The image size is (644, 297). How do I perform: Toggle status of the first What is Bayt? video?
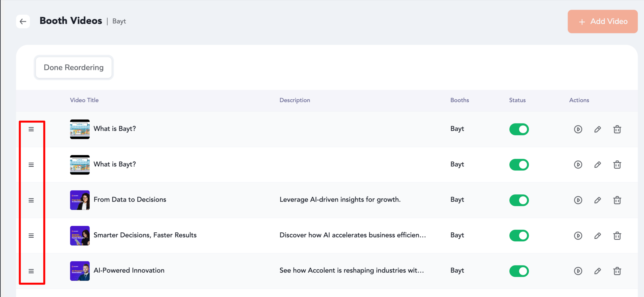[x=519, y=129]
